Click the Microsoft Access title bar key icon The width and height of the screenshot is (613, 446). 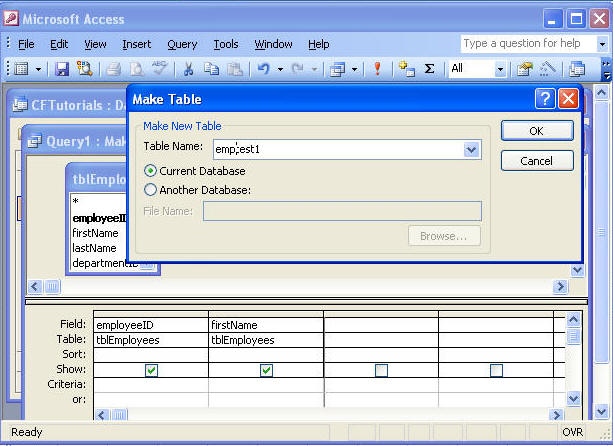pyautogui.click(x=11, y=19)
